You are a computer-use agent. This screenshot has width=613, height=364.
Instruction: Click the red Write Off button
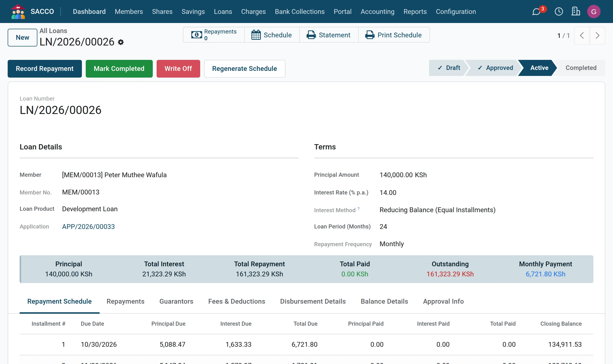tap(178, 69)
